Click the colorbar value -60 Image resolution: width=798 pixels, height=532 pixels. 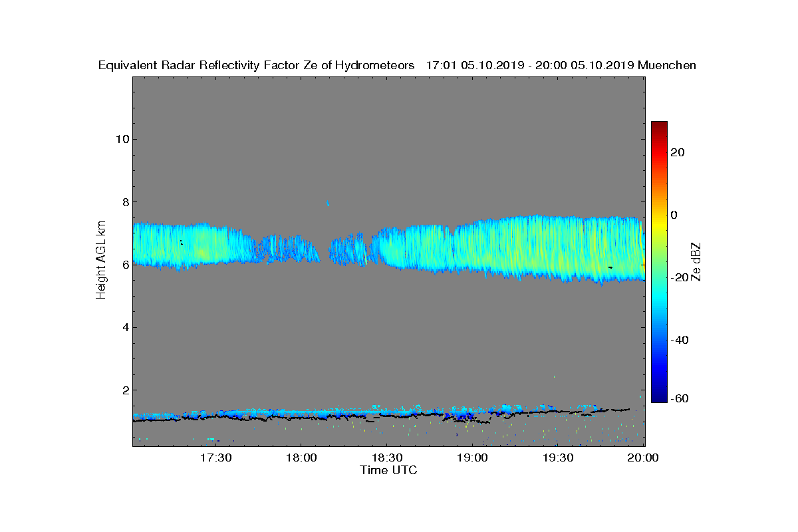click(680, 398)
